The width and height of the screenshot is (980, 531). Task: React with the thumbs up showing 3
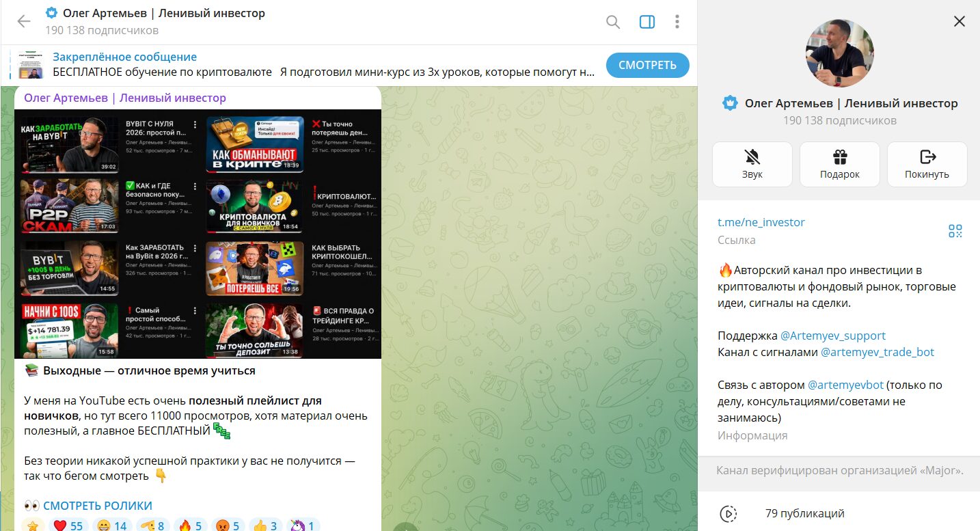click(x=266, y=526)
